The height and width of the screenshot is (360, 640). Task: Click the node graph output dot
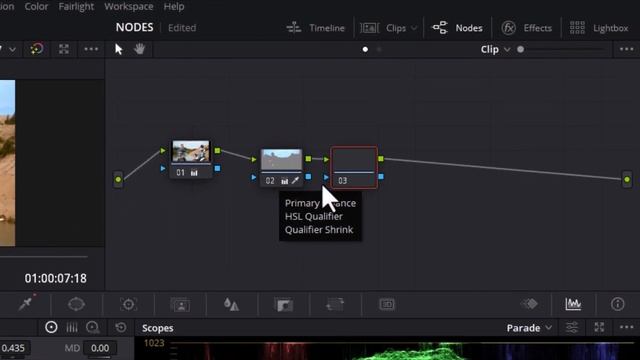[x=627, y=179]
